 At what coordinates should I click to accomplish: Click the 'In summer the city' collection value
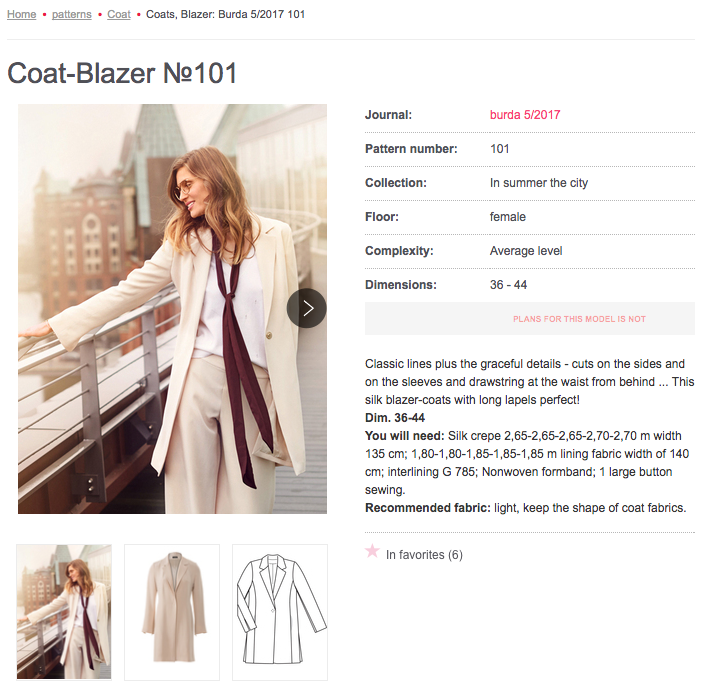click(x=539, y=183)
